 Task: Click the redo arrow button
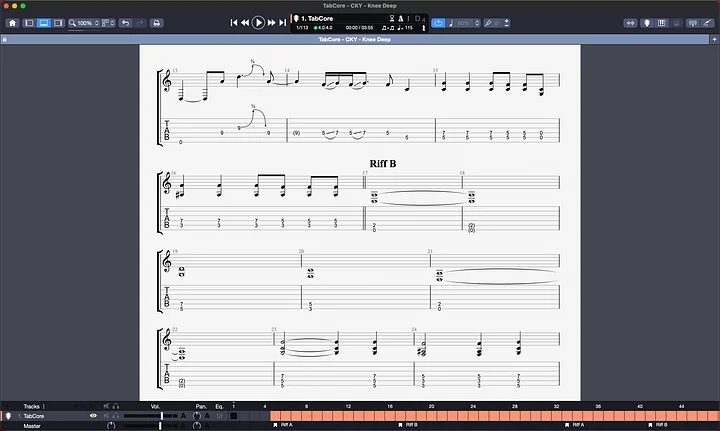click(140, 23)
